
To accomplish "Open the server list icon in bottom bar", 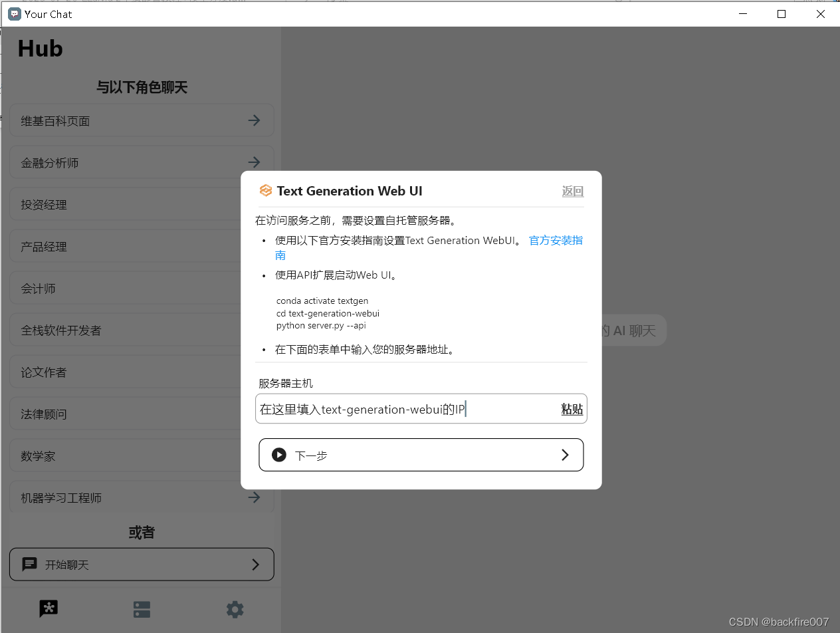I will 142,609.
